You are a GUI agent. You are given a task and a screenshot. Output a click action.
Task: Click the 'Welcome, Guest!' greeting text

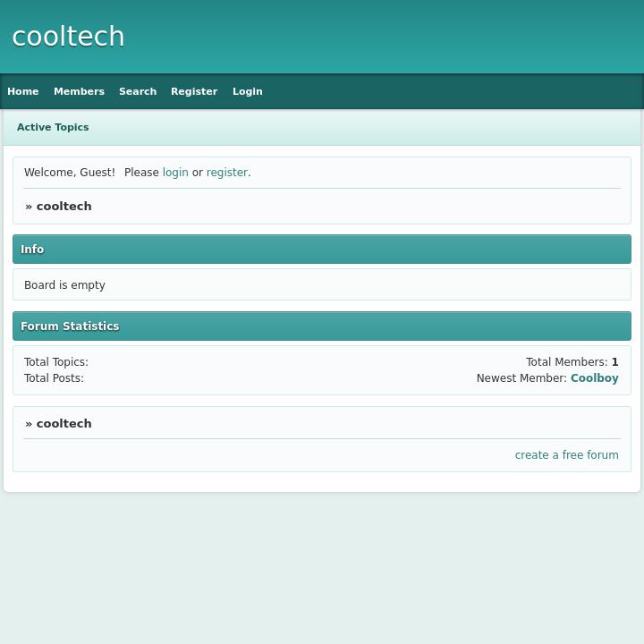point(70,173)
